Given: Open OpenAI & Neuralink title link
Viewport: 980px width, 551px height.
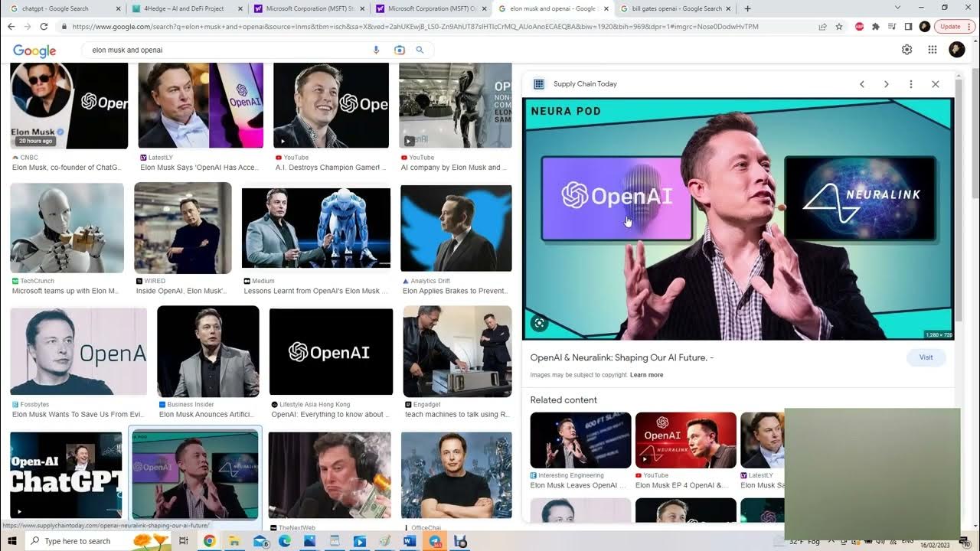Looking at the screenshot, I should [622, 357].
